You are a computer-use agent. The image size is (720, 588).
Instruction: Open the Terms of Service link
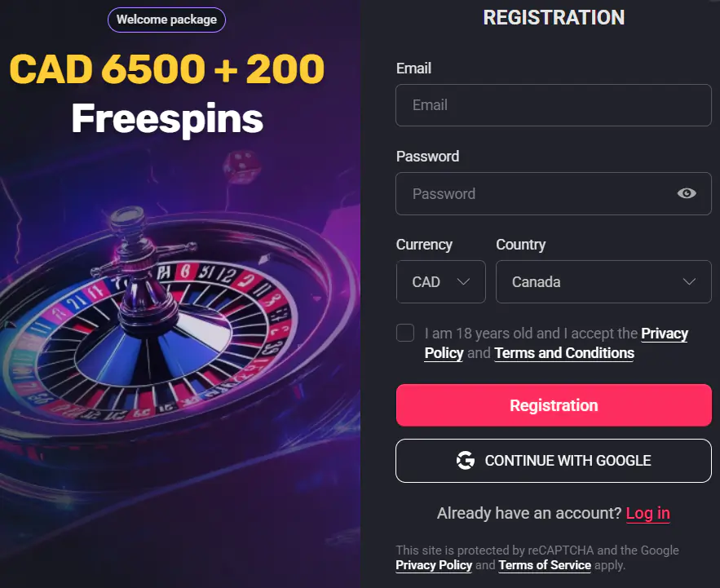(x=545, y=565)
